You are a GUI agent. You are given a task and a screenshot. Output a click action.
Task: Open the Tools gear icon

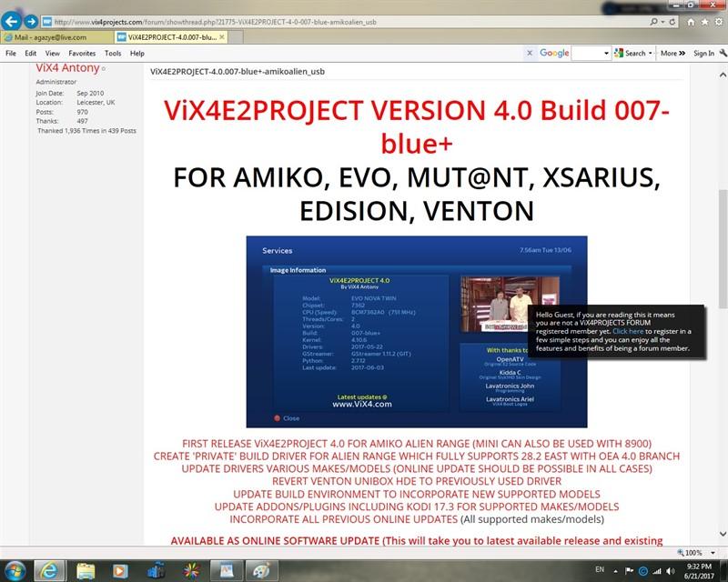(719, 22)
